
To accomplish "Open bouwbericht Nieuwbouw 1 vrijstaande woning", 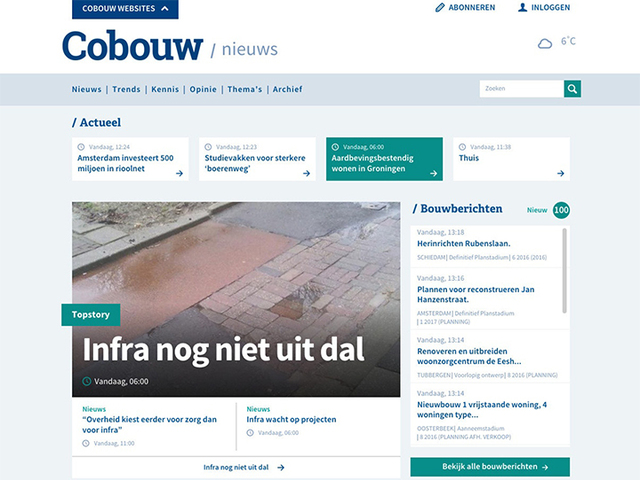I will pos(482,410).
